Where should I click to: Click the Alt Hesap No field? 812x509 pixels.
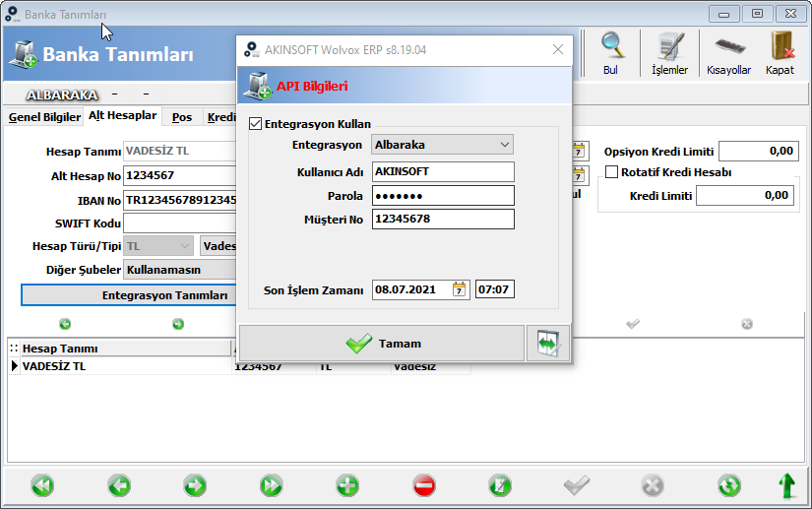pos(180,175)
